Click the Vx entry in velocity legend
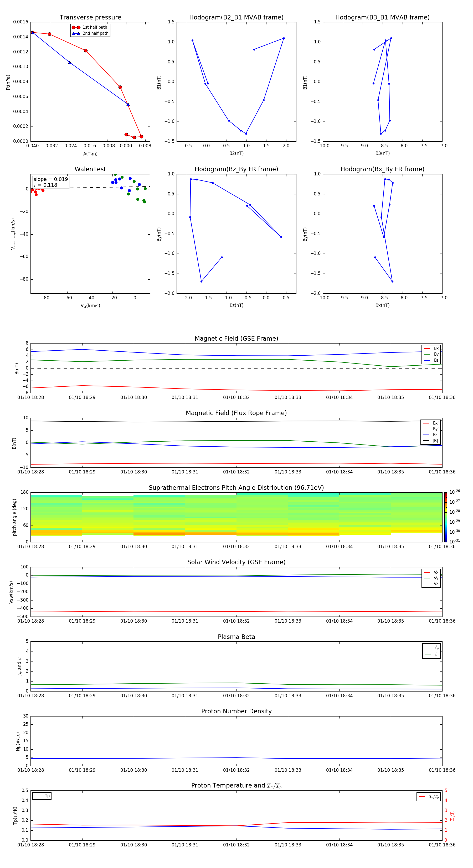 [431, 572]
